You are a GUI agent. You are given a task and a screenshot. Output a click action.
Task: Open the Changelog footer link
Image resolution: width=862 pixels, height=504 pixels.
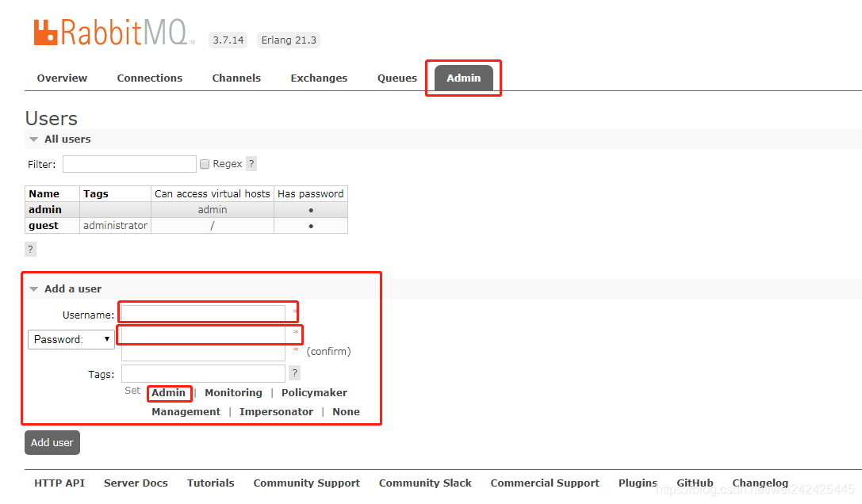(x=760, y=483)
